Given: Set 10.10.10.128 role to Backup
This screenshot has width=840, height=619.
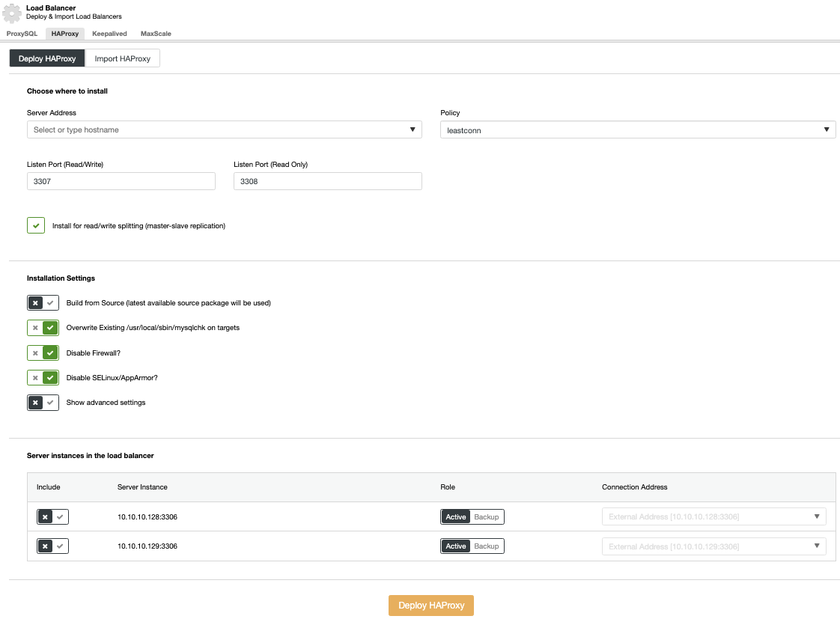Looking at the screenshot, I should click(487, 516).
